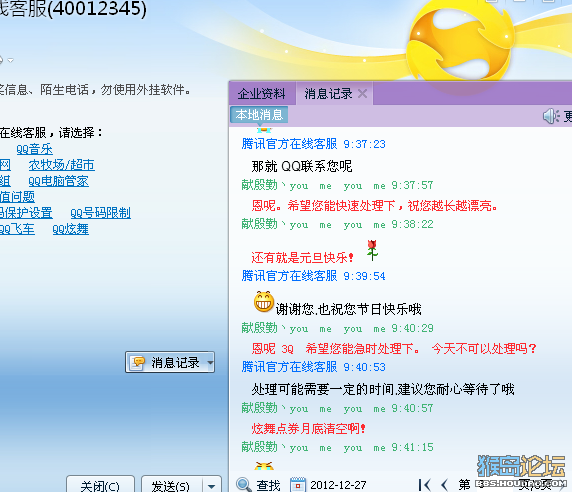Image resolution: width=572 pixels, height=492 pixels.
Task: Open the QQ飞车 link
Action: 17,229
